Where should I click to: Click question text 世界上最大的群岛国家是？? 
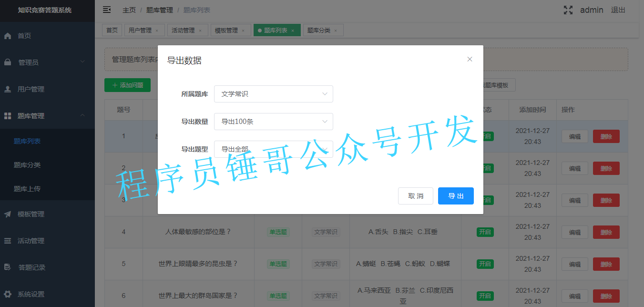pos(198,296)
